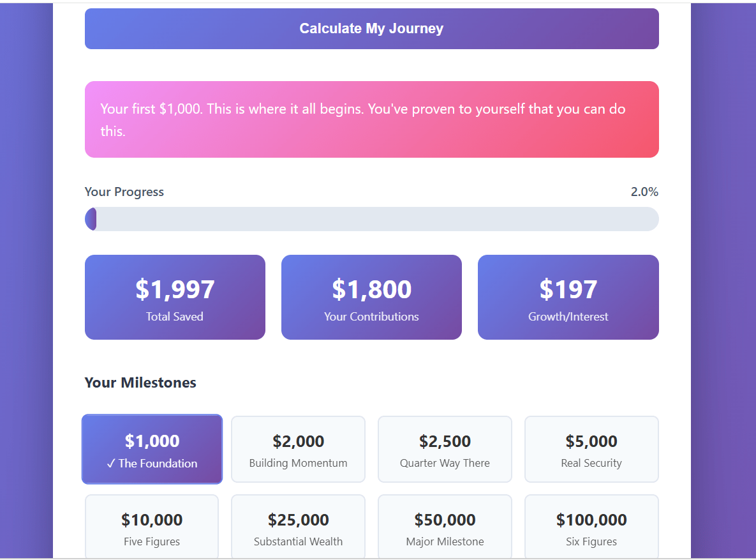Click the filled portion of the progress bar
Image resolution: width=756 pixels, height=560 pixels.
click(x=91, y=219)
